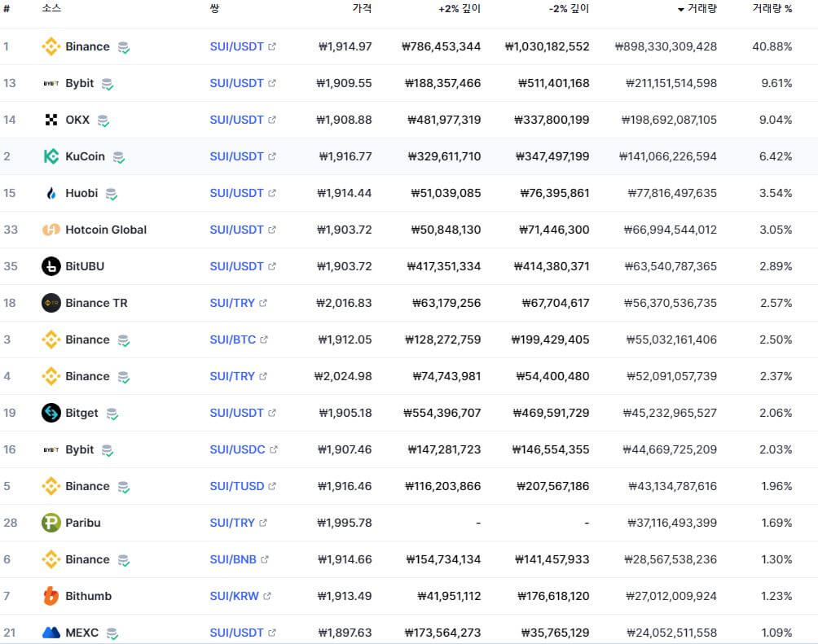818x644 pixels.
Task: Click the Binance TR exchange name
Action: [x=96, y=303]
